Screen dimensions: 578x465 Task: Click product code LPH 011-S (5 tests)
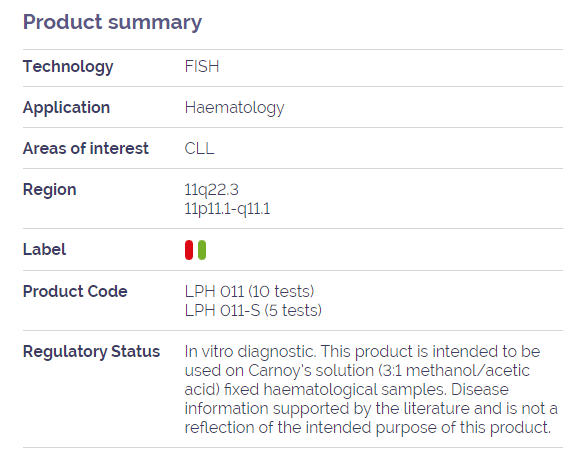click(x=253, y=310)
